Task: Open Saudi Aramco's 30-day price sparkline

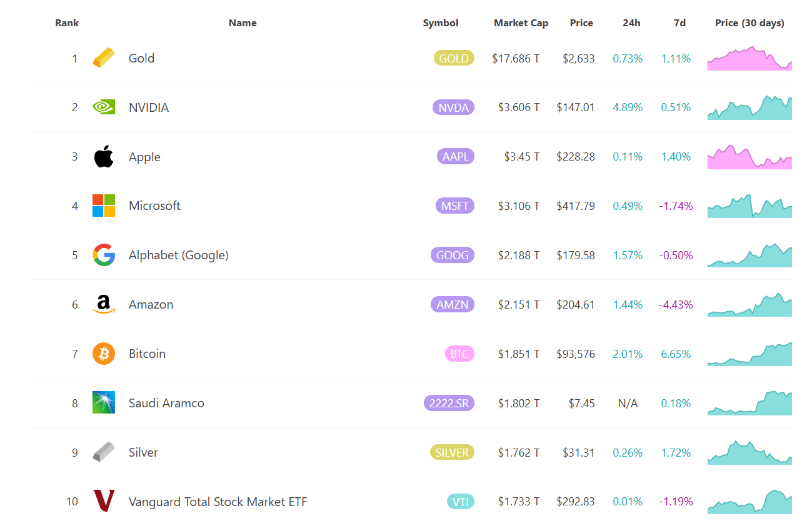Action: (749, 403)
